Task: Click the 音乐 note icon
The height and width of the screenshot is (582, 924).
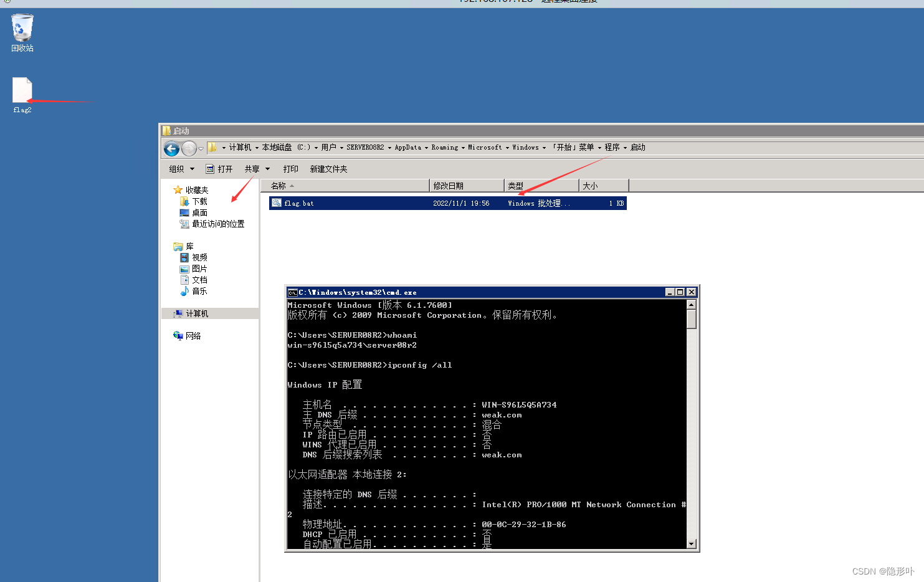Action: click(x=184, y=291)
